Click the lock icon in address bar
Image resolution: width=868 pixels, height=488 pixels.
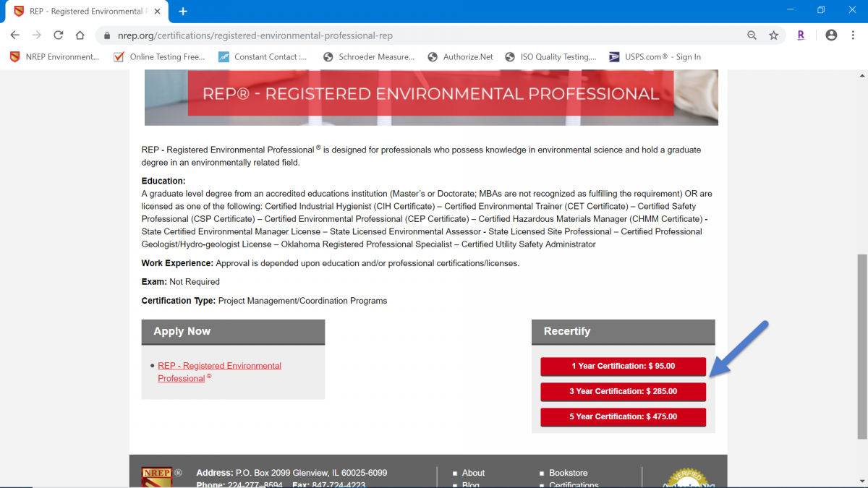[107, 35]
